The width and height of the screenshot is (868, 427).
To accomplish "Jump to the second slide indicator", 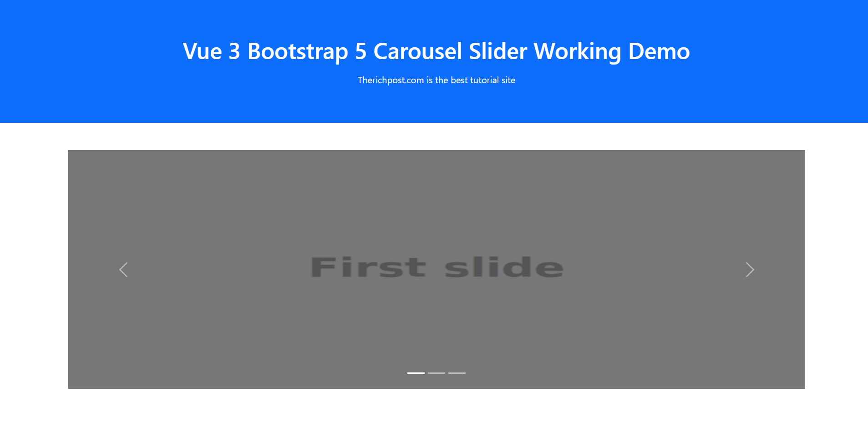I will (437, 373).
